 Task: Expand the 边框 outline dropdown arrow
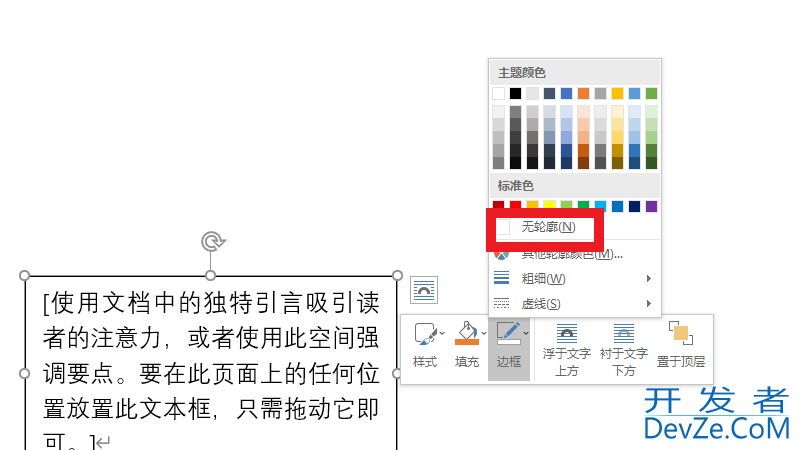526,334
